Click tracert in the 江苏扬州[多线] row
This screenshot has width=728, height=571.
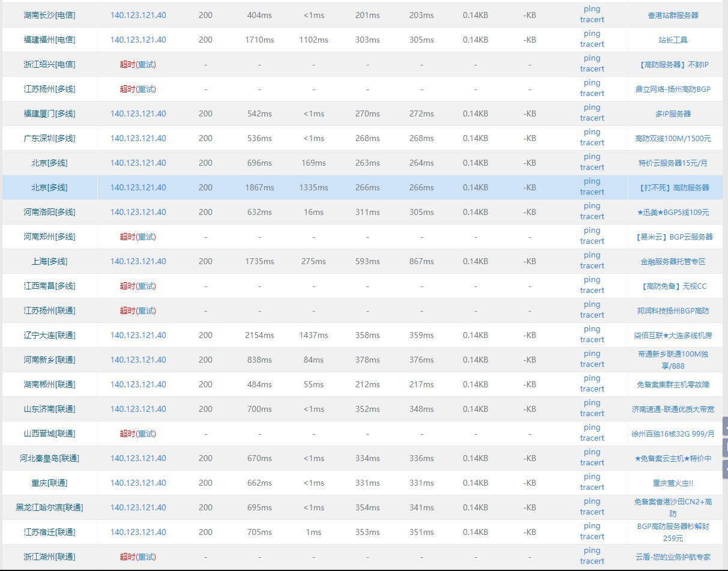[592, 94]
